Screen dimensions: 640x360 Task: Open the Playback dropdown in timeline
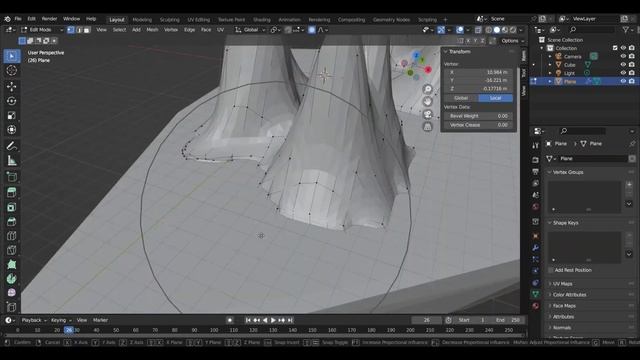[34, 320]
